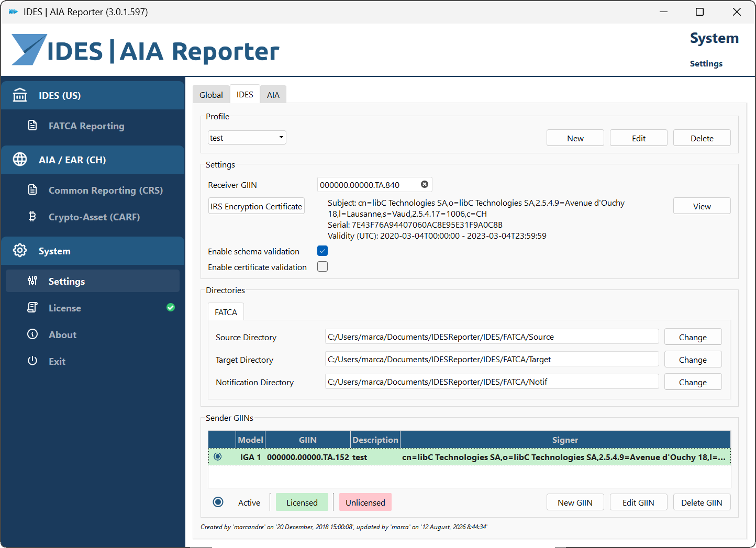Change the Notification Directory path

(x=693, y=382)
